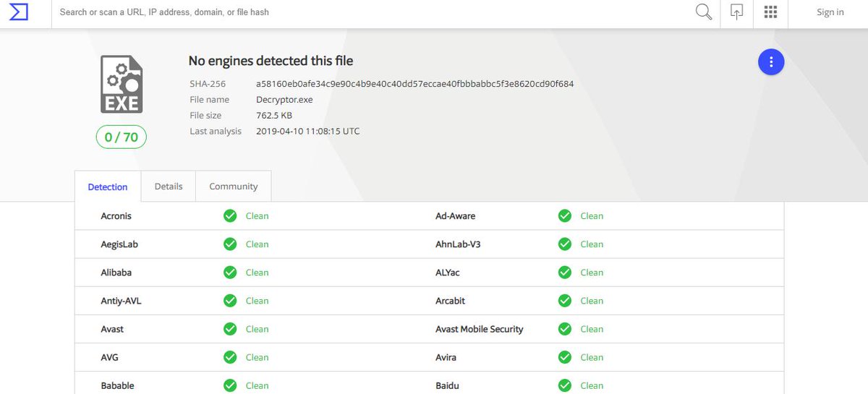This screenshot has height=394, width=868.
Task: Click the EXE file type icon
Action: 122,84
